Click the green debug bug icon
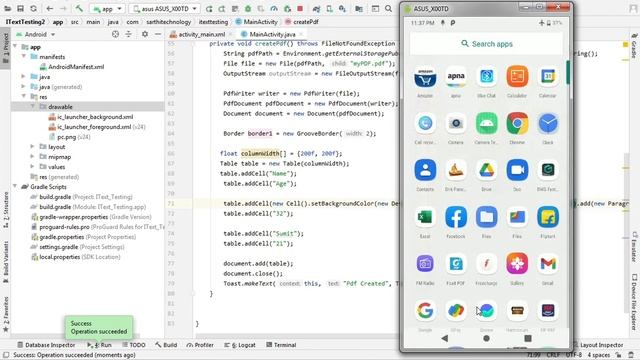640x360 pixels. (248, 9)
